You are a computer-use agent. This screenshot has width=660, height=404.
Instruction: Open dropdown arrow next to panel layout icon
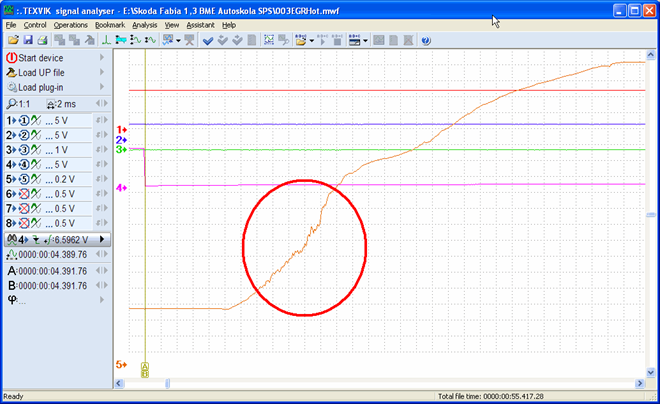(365, 41)
